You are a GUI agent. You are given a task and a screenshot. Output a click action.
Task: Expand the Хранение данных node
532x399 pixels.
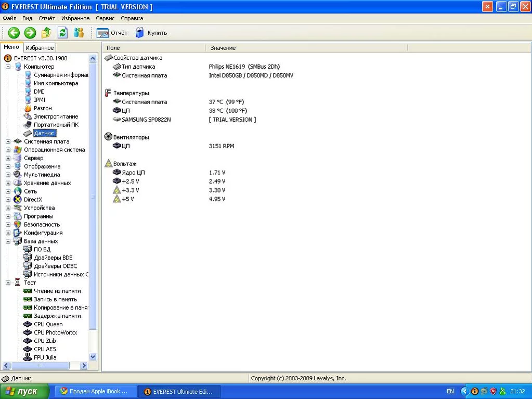(x=8, y=183)
